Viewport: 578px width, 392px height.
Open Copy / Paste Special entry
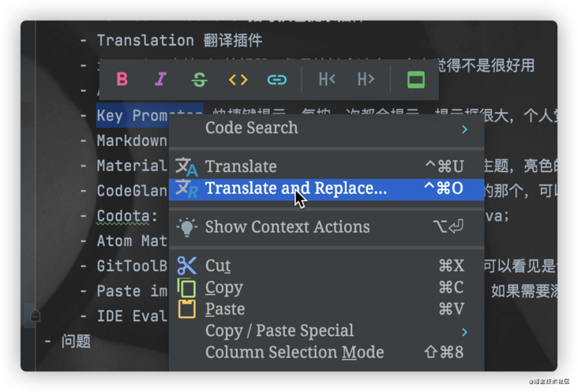(x=326, y=330)
